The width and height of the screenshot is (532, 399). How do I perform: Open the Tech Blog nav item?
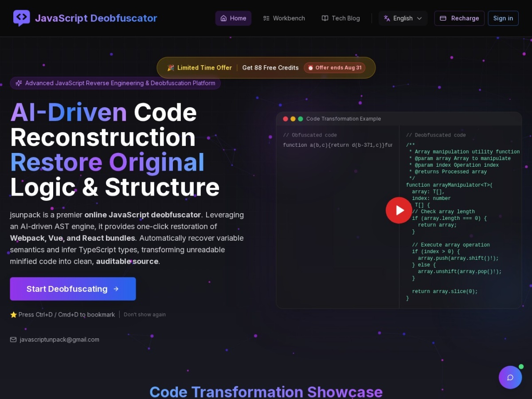click(341, 18)
